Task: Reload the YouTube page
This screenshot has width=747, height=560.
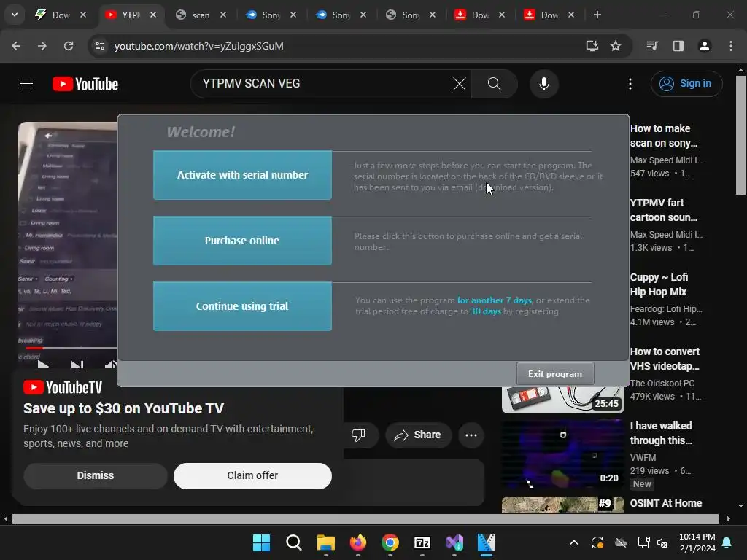Action: (69, 46)
